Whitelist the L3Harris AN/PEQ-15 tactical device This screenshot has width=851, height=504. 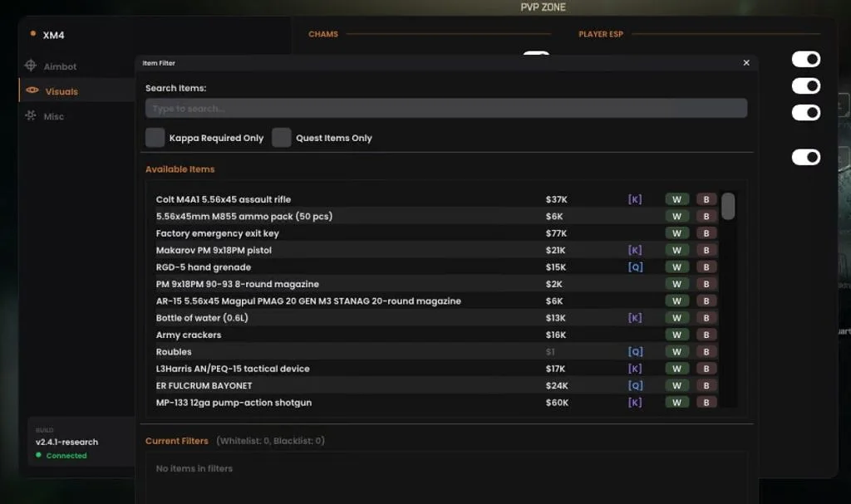tap(676, 369)
